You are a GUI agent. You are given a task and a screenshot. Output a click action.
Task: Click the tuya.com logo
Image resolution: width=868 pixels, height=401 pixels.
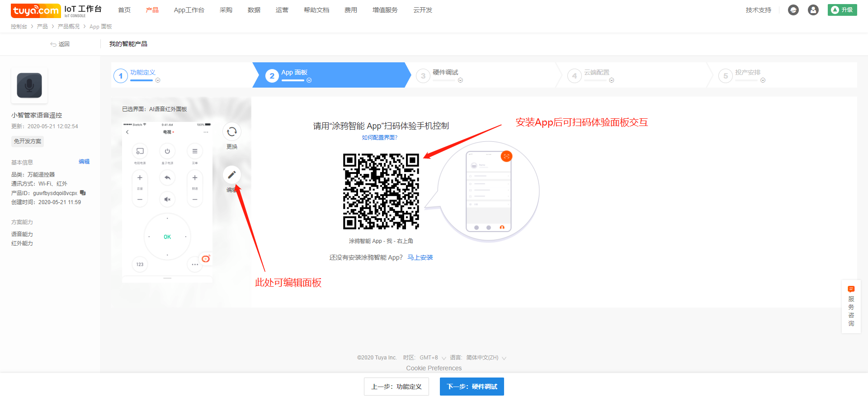pos(36,10)
